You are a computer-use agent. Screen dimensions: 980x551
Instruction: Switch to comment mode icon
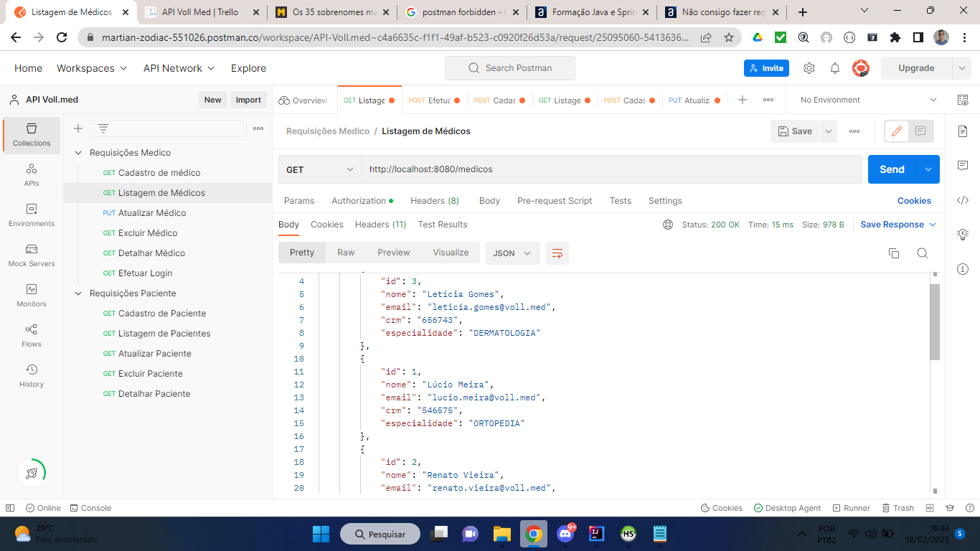(x=920, y=131)
